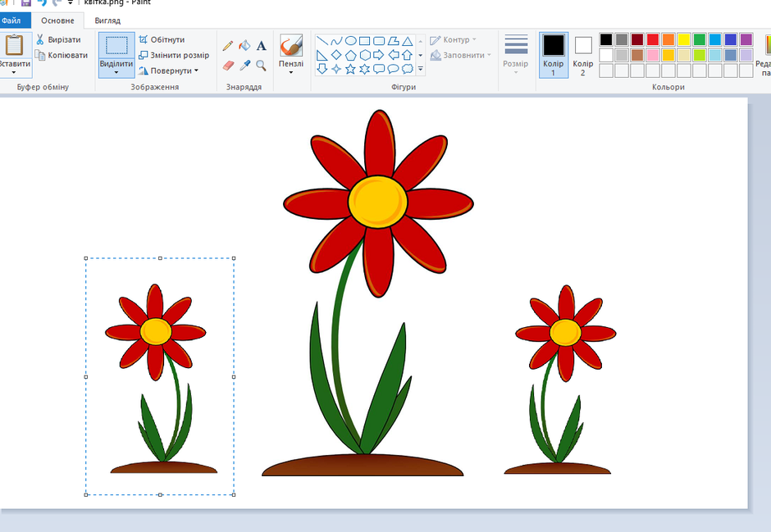
Task: Choose the Rectangle shape
Action: [364, 41]
